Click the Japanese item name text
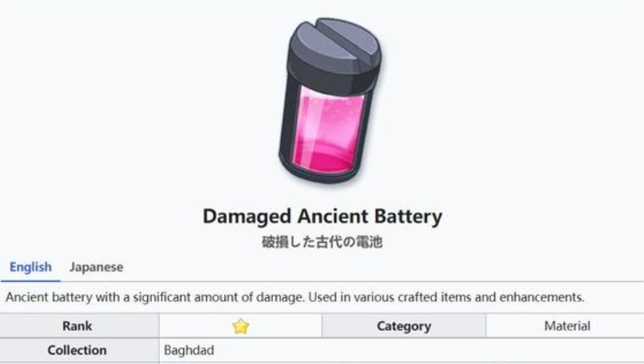 point(322,242)
